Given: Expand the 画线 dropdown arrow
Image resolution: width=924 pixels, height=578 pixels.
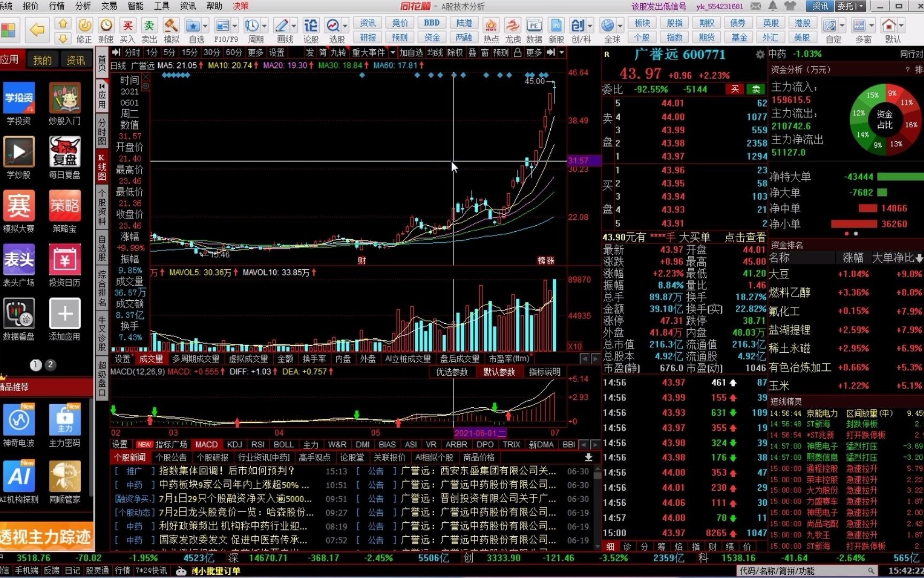Looking at the screenshot, I should [x=294, y=26].
